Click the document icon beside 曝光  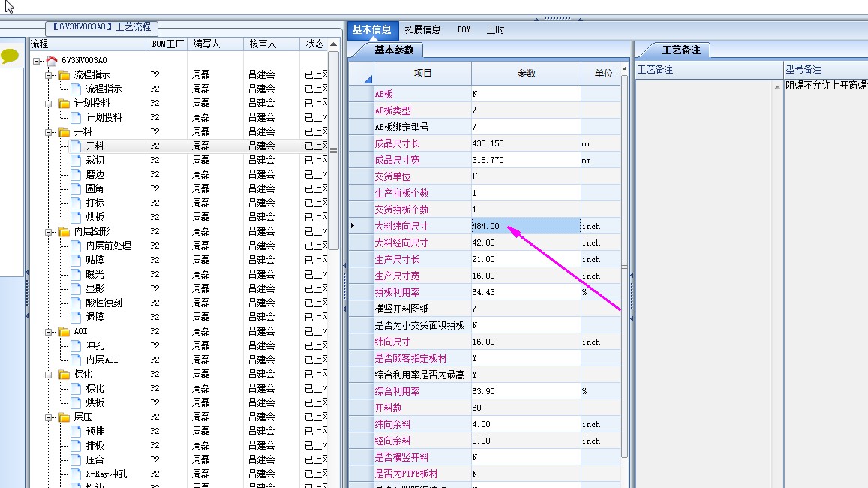click(x=76, y=274)
